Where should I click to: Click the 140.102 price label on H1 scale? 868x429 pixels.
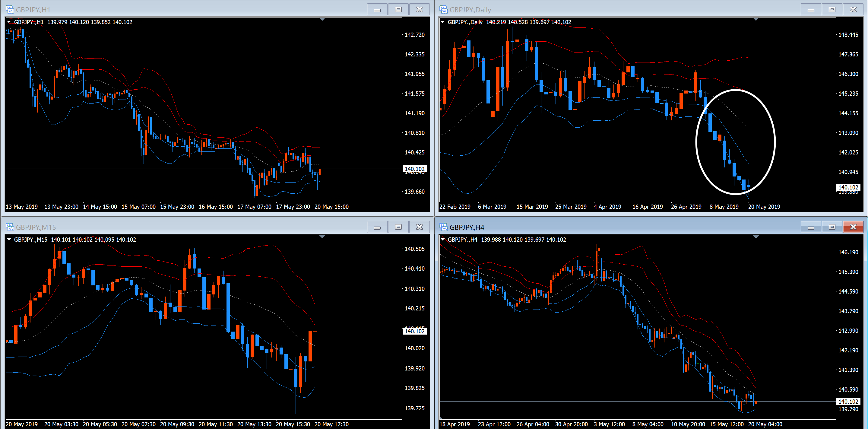pos(414,169)
